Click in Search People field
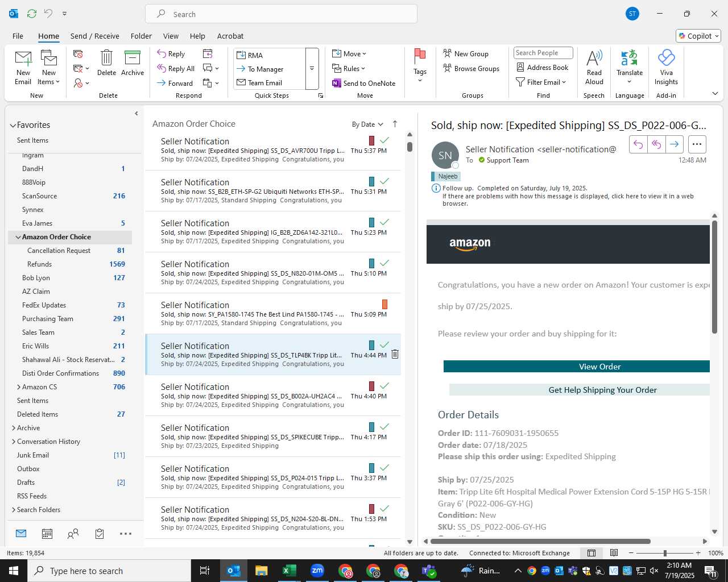 tap(543, 53)
